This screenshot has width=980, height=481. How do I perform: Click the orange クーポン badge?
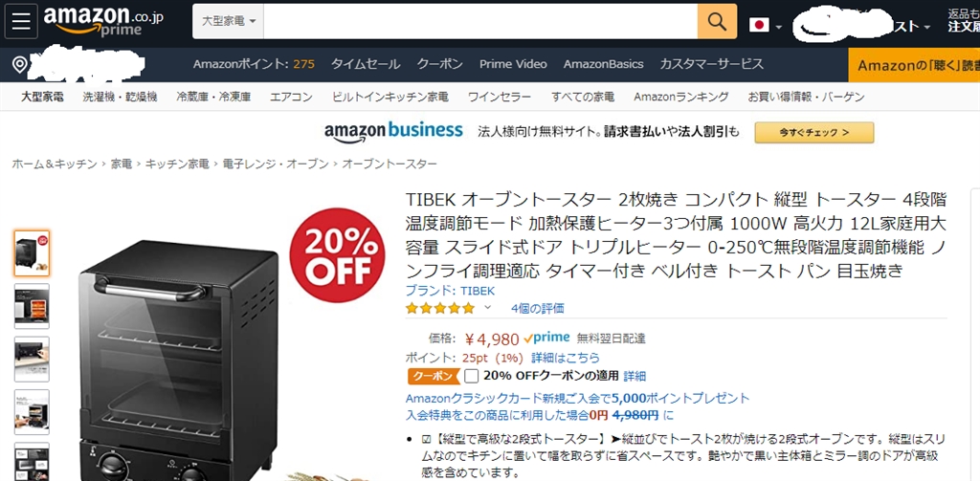click(433, 376)
